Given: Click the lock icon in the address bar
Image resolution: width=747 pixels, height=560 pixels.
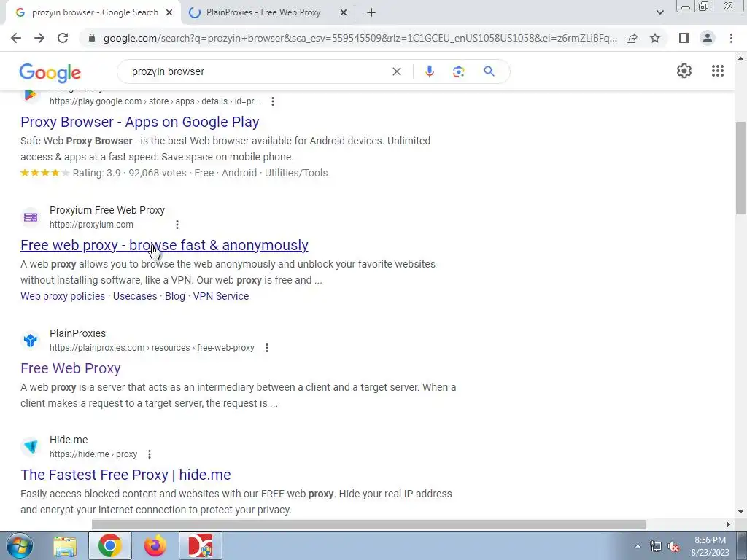Looking at the screenshot, I should click(x=92, y=38).
